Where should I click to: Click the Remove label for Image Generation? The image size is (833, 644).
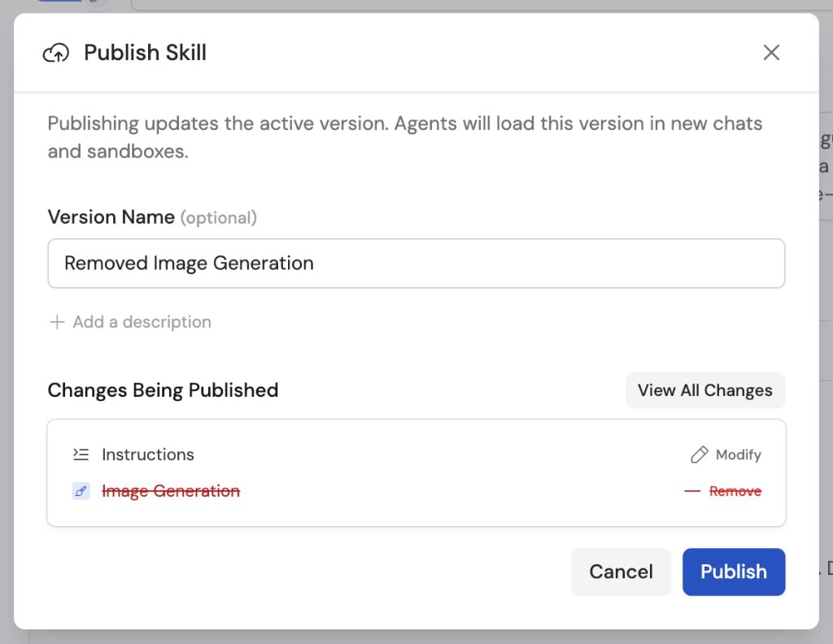[735, 491]
